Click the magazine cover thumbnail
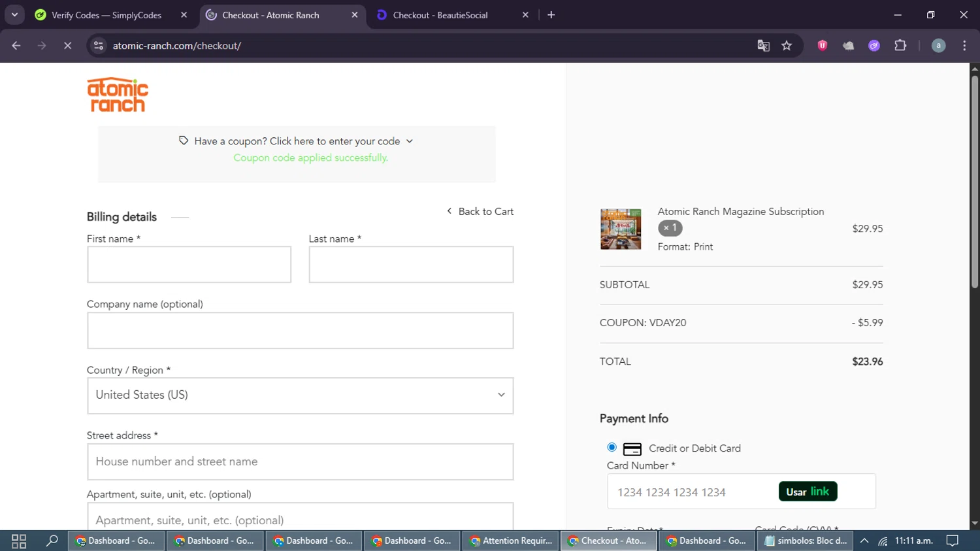The image size is (980, 551). [x=621, y=229]
